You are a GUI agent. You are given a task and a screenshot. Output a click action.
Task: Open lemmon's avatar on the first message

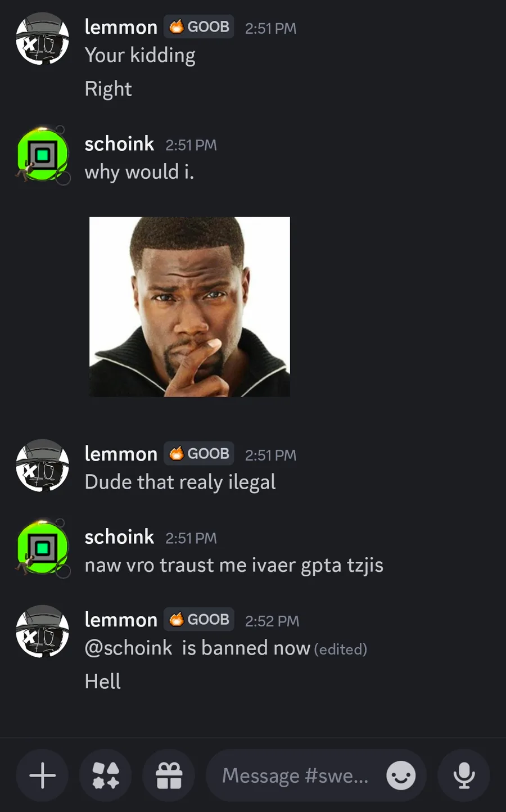[x=42, y=39]
